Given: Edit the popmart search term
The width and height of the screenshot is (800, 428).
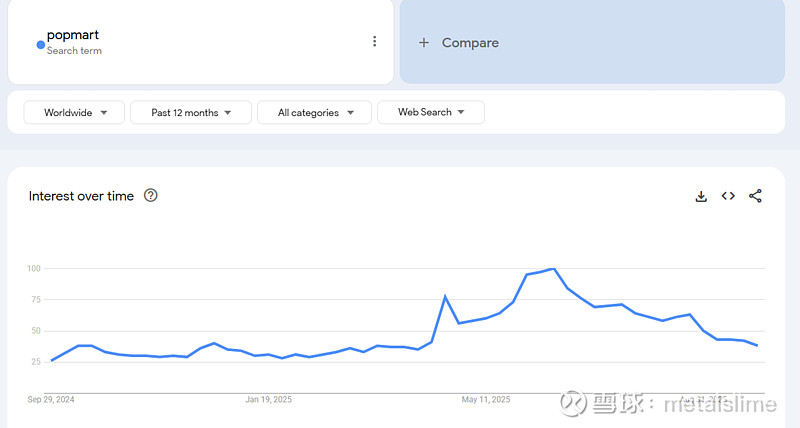Looking at the screenshot, I should pyautogui.click(x=73, y=35).
